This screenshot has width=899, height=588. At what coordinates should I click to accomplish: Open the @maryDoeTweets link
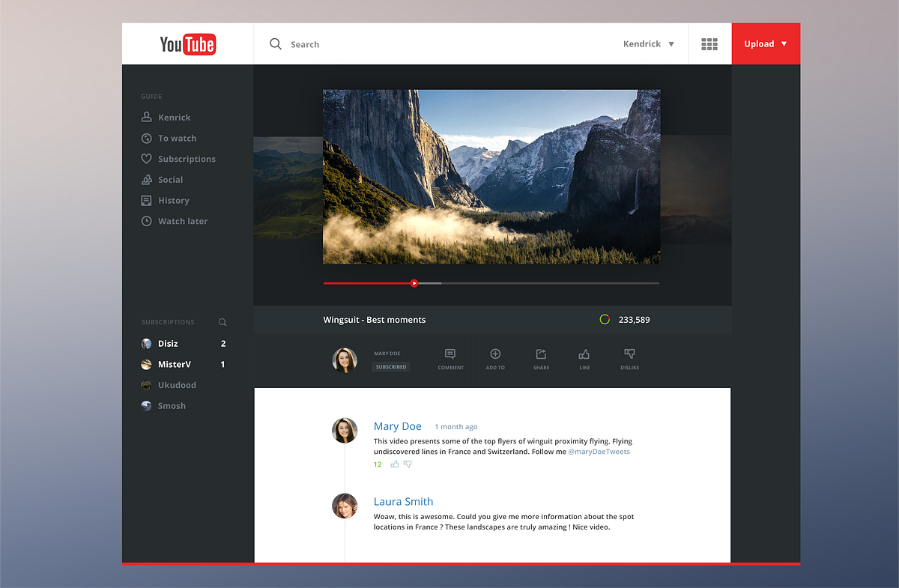tap(599, 452)
